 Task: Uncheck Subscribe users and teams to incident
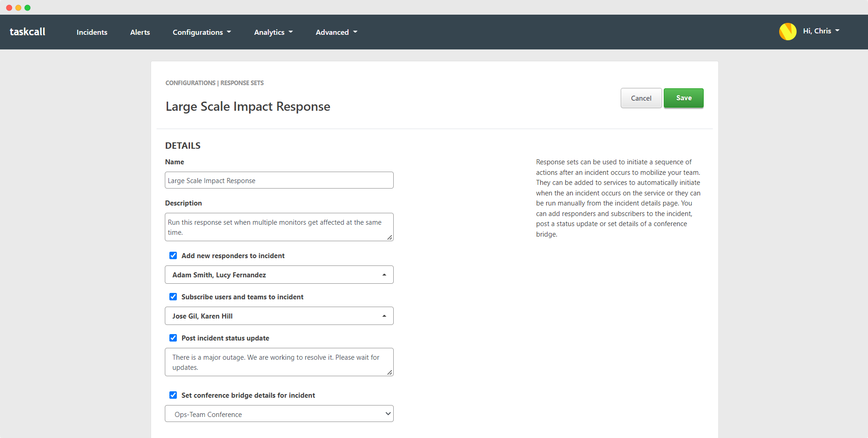tap(173, 297)
